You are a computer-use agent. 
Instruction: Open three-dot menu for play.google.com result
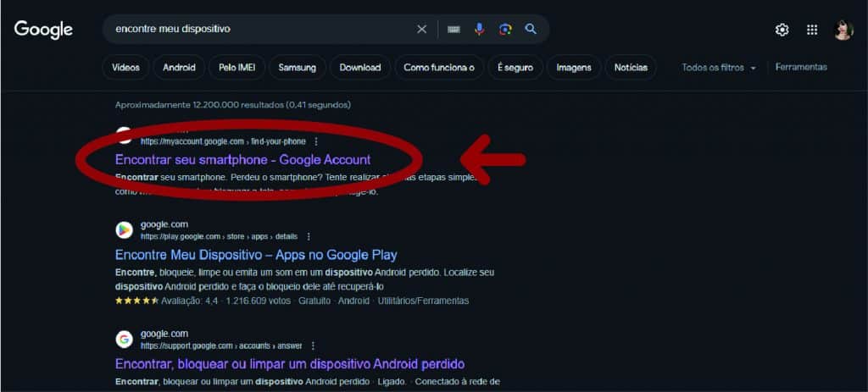[309, 236]
